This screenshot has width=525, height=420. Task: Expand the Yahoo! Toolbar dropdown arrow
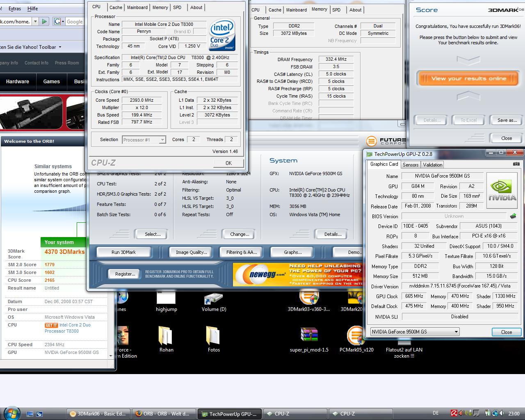[x=60, y=47]
